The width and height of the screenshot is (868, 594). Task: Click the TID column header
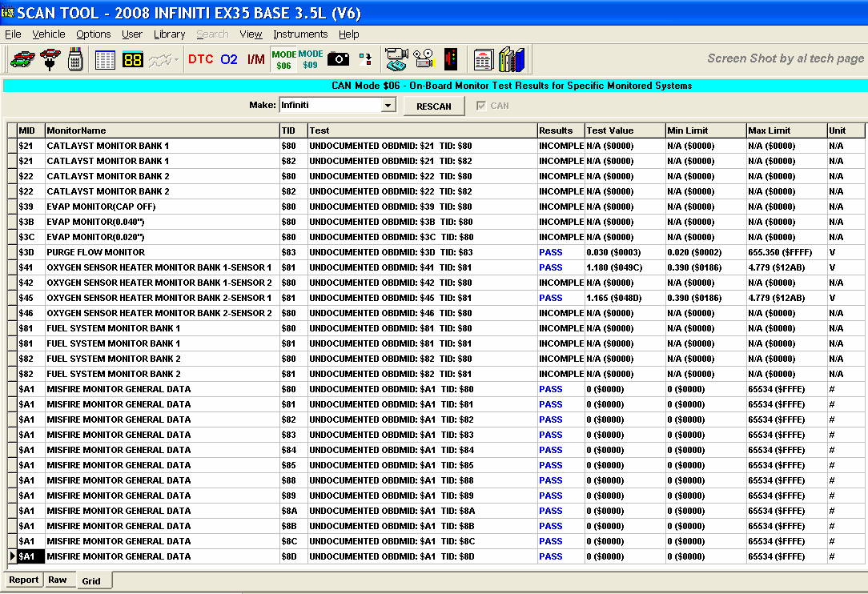point(293,130)
